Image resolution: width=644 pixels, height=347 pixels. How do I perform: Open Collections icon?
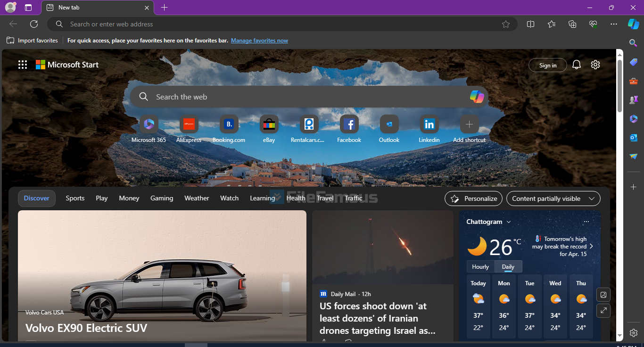pyautogui.click(x=572, y=24)
